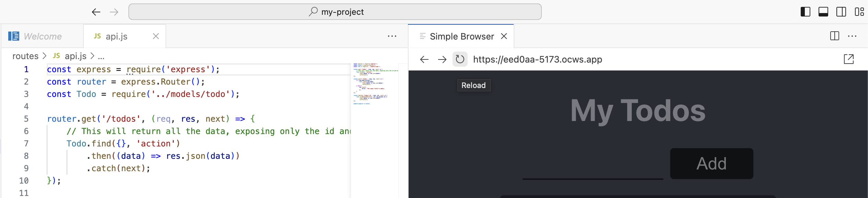Click the JS file icon in the breadcrumb

coord(57,56)
